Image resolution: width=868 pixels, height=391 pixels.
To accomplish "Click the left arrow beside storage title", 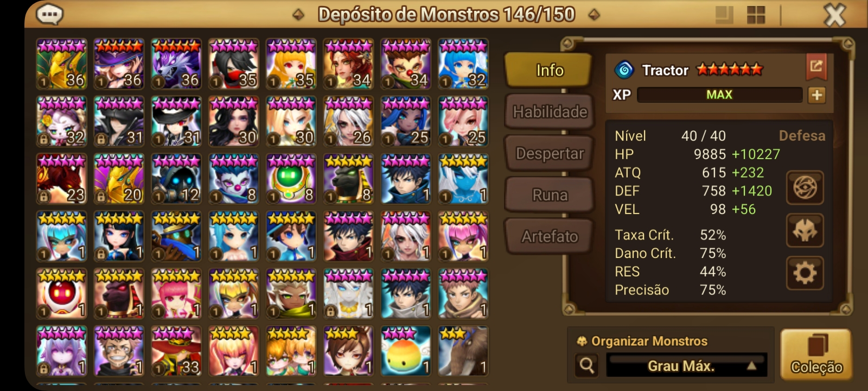I will point(298,15).
